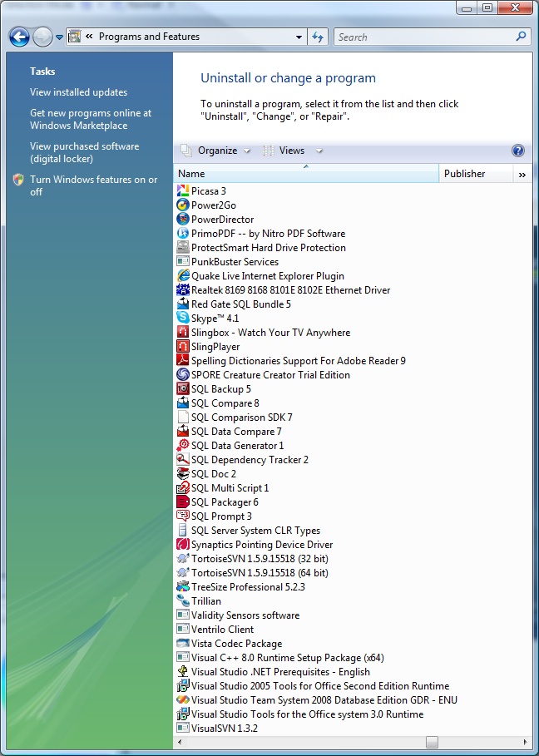Image resolution: width=539 pixels, height=756 pixels.
Task: Select TortoiseSVN 1.5.9.15518 (64 bit)
Action: pyautogui.click(x=253, y=573)
